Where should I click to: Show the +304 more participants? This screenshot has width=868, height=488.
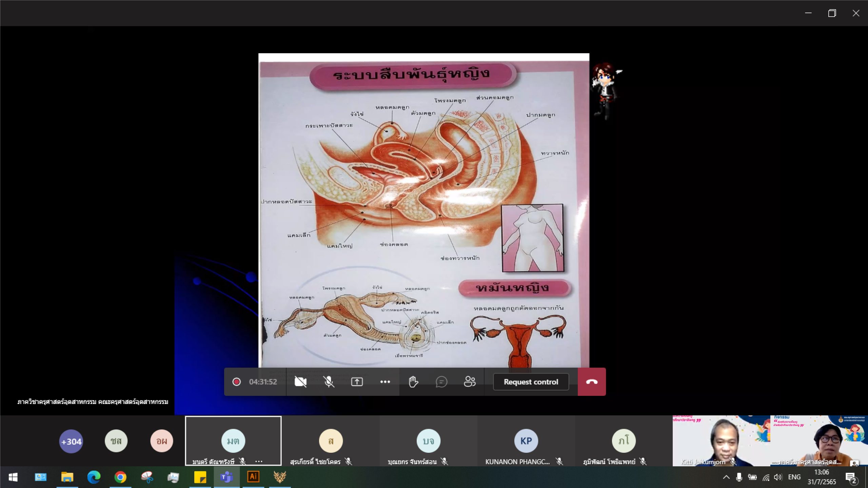[71, 441]
